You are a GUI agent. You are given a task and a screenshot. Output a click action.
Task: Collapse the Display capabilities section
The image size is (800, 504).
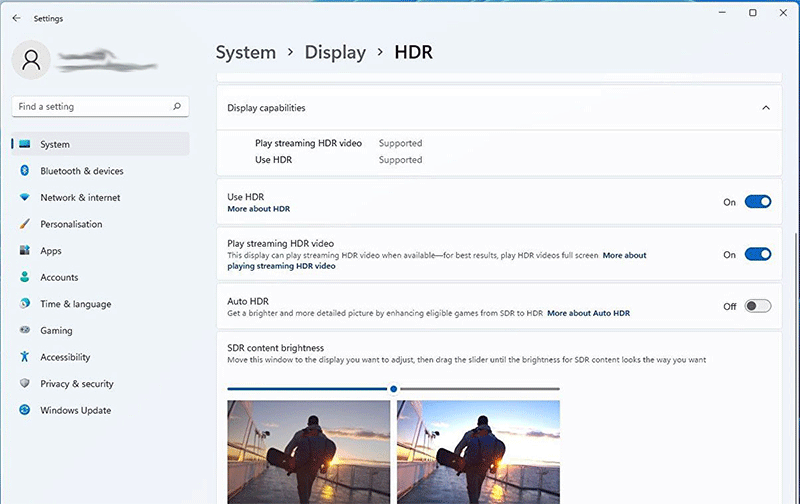pyautogui.click(x=766, y=108)
